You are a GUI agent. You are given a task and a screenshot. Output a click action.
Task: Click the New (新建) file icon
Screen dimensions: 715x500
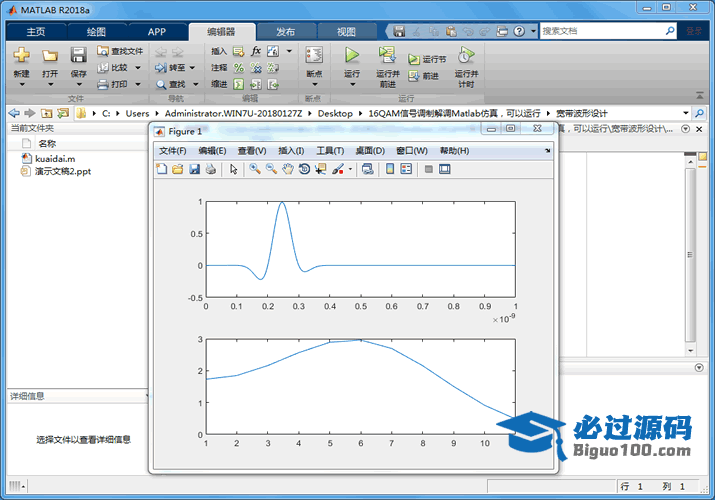click(x=21, y=55)
